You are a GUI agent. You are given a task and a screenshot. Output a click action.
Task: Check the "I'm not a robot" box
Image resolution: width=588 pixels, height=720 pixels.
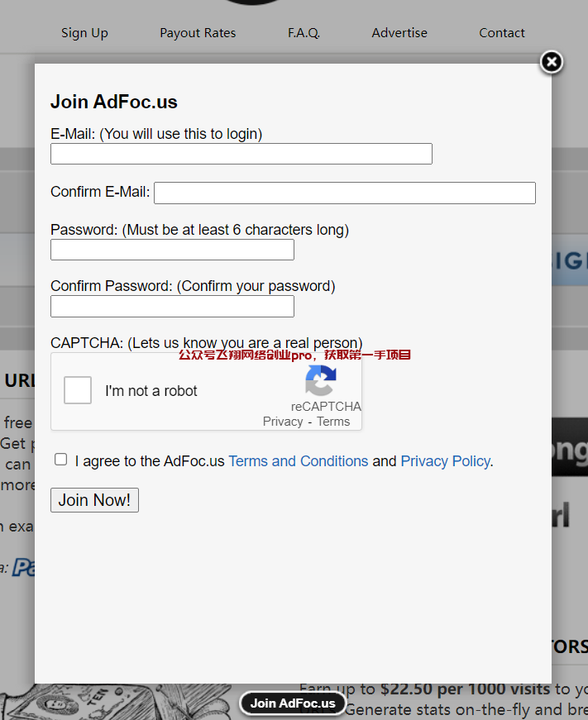pos(78,390)
